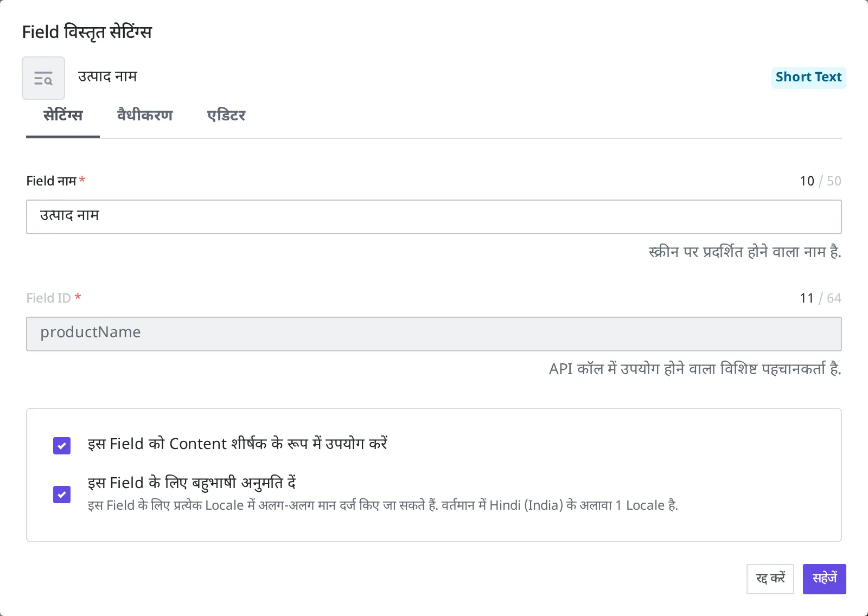Click the Field नाम input containing उत्पाद नाम
The height and width of the screenshot is (616, 868).
pyautogui.click(x=434, y=217)
